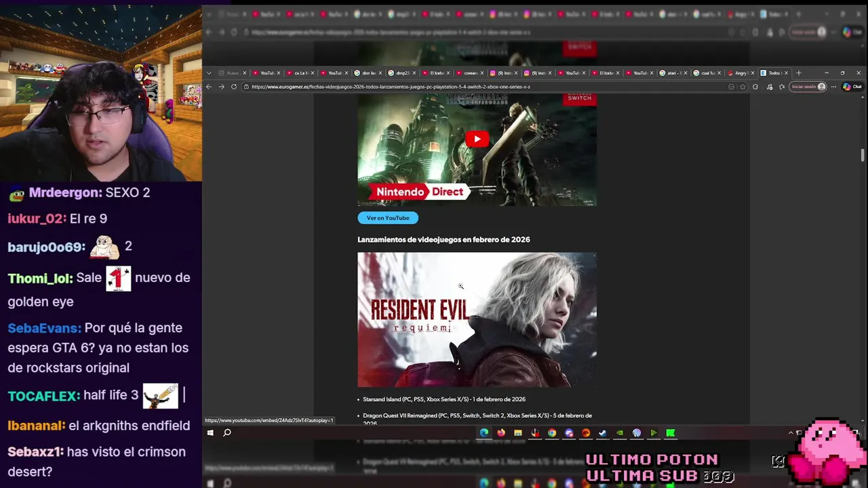Open the Copilot Chat button
This screenshot has height=488, width=868.
coord(852,87)
